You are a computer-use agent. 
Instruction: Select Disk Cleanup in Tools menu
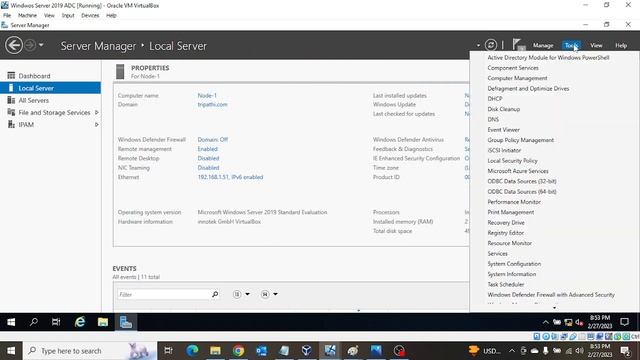point(503,109)
